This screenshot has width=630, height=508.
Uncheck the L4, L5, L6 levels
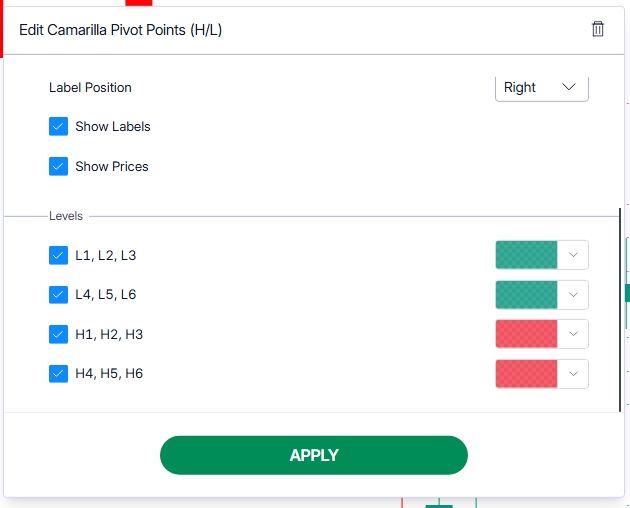tap(58, 295)
